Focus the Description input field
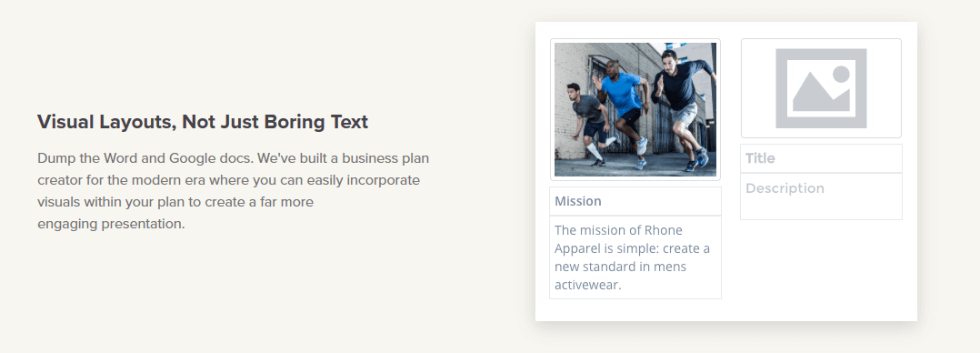This screenshot has height=353, width=980. [821, 197]
